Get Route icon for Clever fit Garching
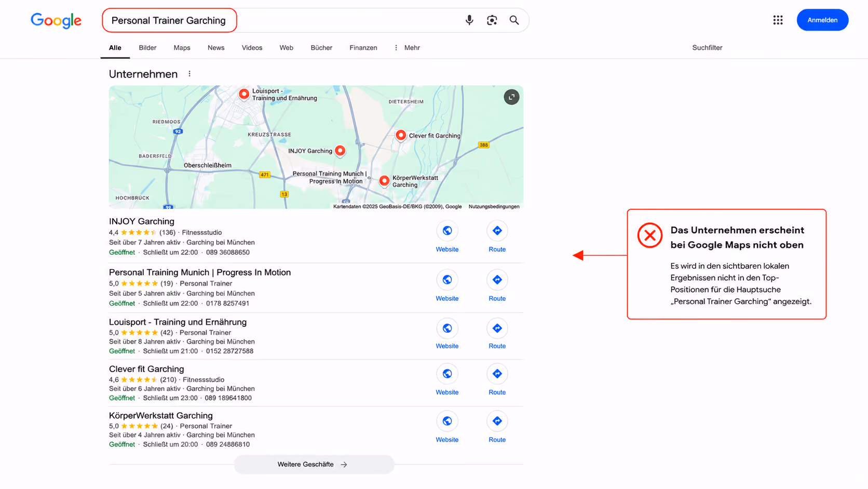The image size is (868, 489). click(497, 374)
